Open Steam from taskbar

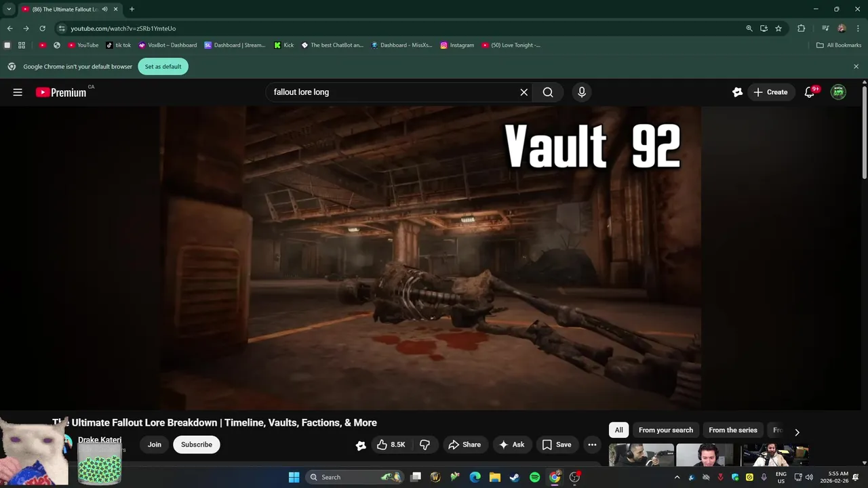coord(515,477)
